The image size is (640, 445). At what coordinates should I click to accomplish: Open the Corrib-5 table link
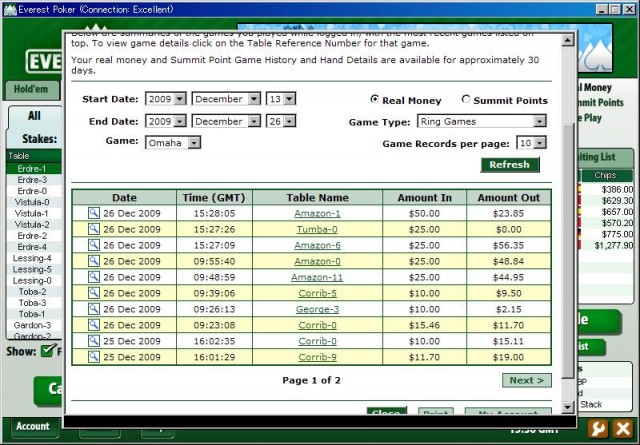(317, 293)
